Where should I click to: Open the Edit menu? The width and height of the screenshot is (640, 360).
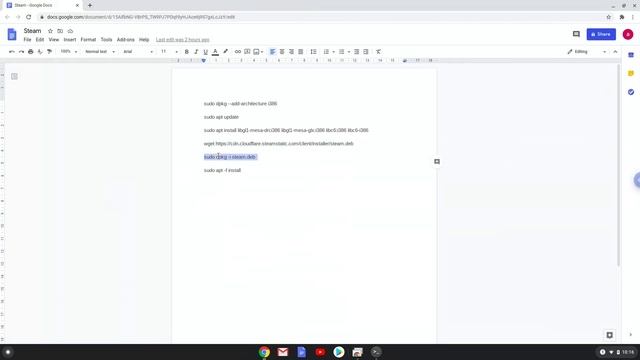40,40
